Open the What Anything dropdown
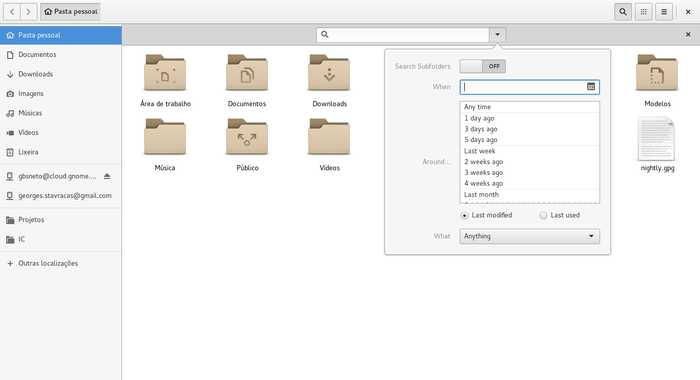 click(529, 236)
